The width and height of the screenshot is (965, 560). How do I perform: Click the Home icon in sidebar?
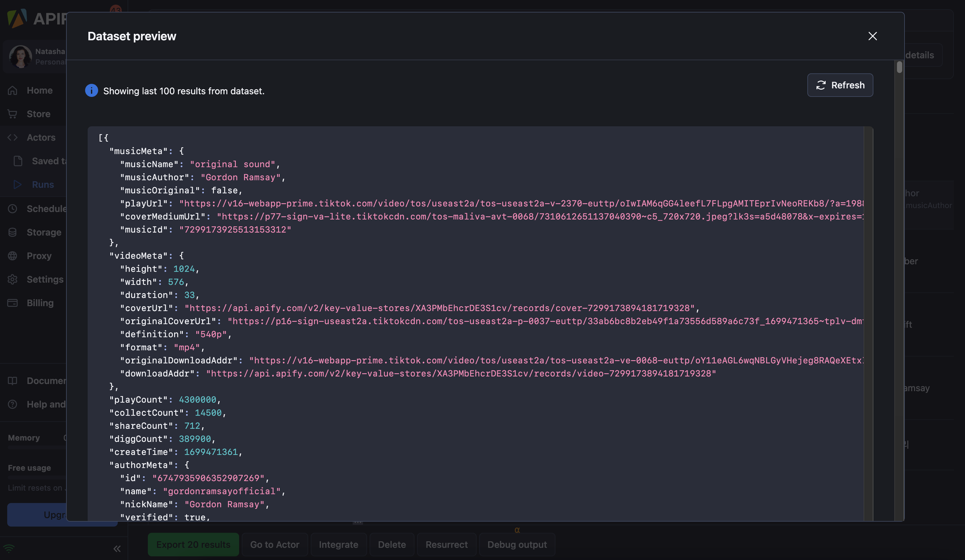point(13,91)
